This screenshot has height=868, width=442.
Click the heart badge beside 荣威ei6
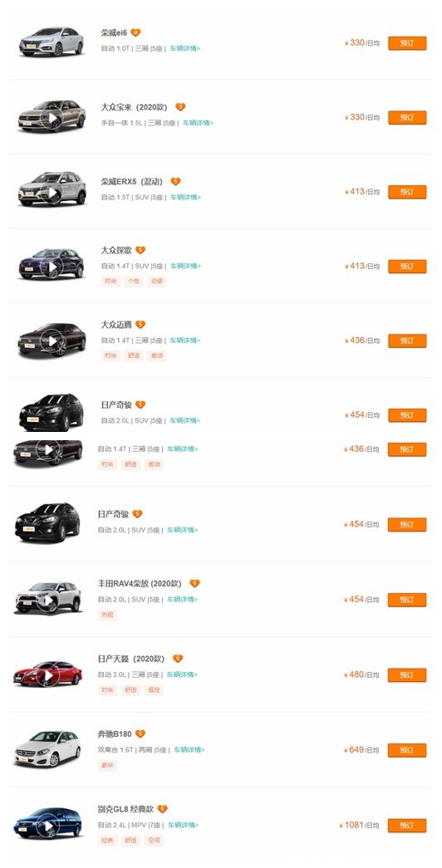[135, 32]
